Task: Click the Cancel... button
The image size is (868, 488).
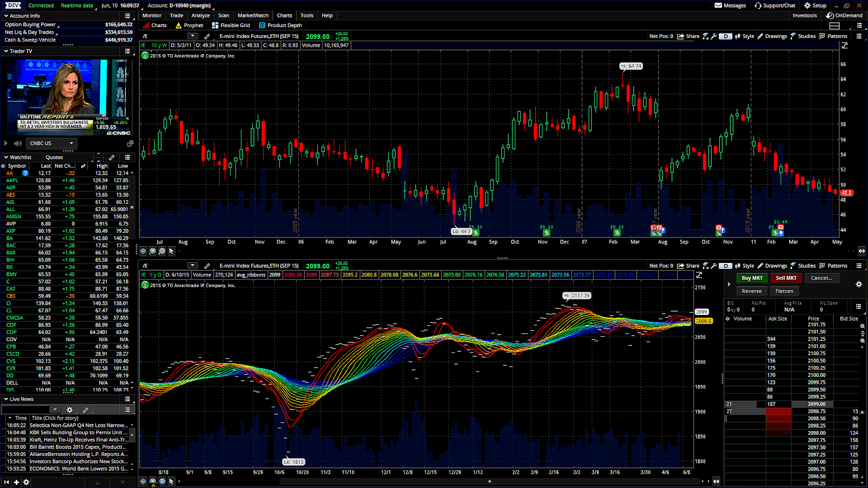Action: coord(821,278)
